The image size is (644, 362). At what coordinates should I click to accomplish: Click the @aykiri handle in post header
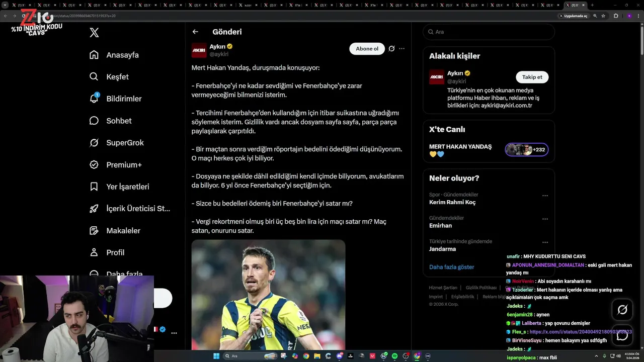click(219, 54)
